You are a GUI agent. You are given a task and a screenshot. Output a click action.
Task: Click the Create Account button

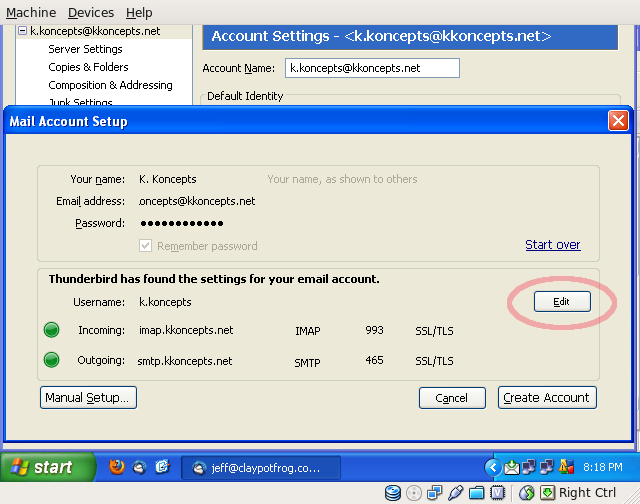pos(547,397)
